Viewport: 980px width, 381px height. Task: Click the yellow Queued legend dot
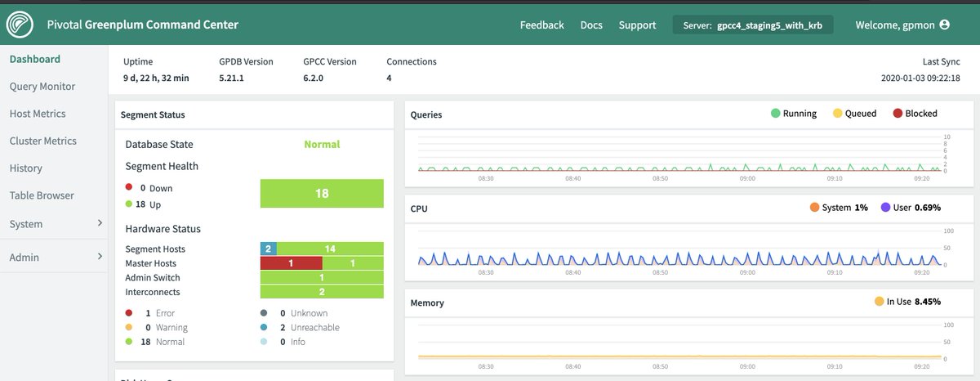tap(837, 114)
